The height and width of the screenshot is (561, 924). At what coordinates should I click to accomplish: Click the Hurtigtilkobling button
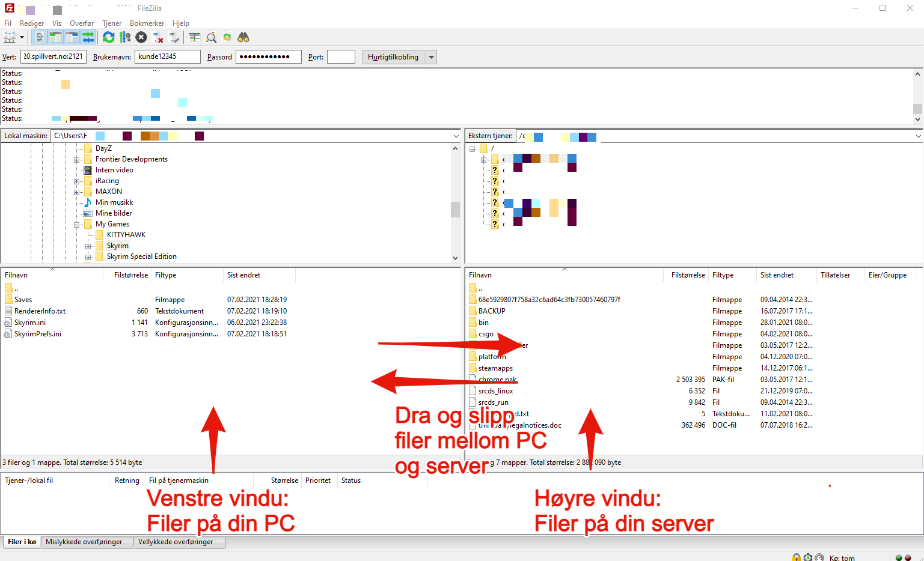[393, 57]
